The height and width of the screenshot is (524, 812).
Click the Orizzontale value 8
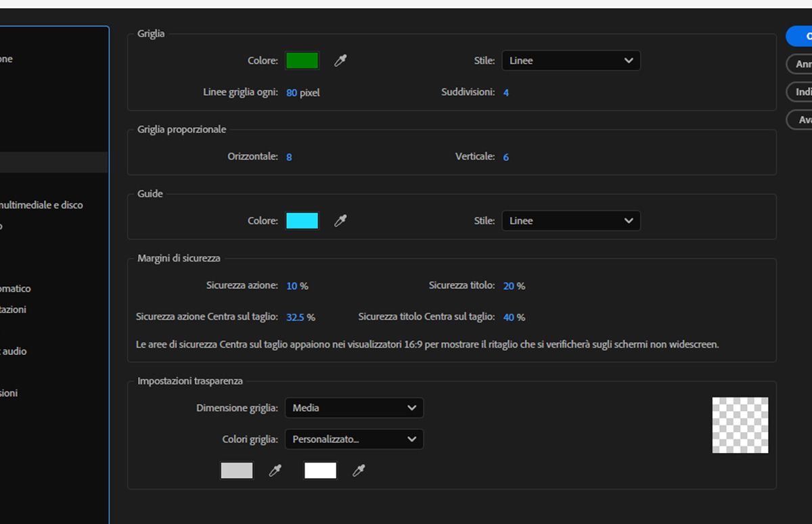(x=289, y=157)
